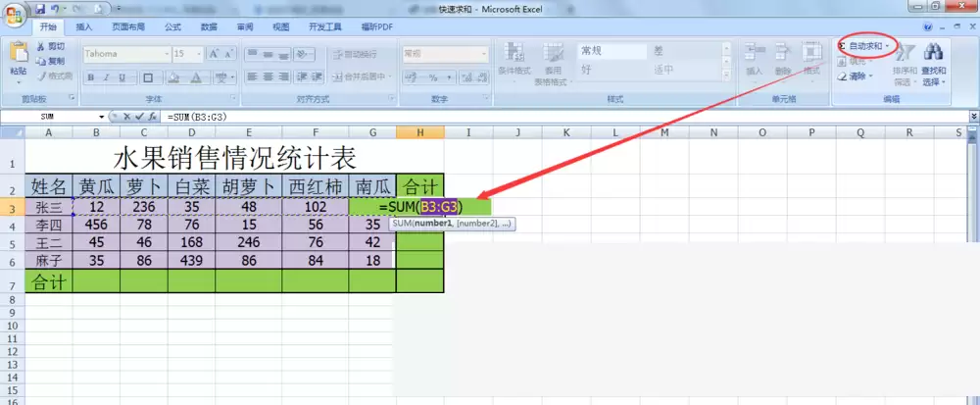
Task: Click the Font Color A button
Action: (196, 78)
